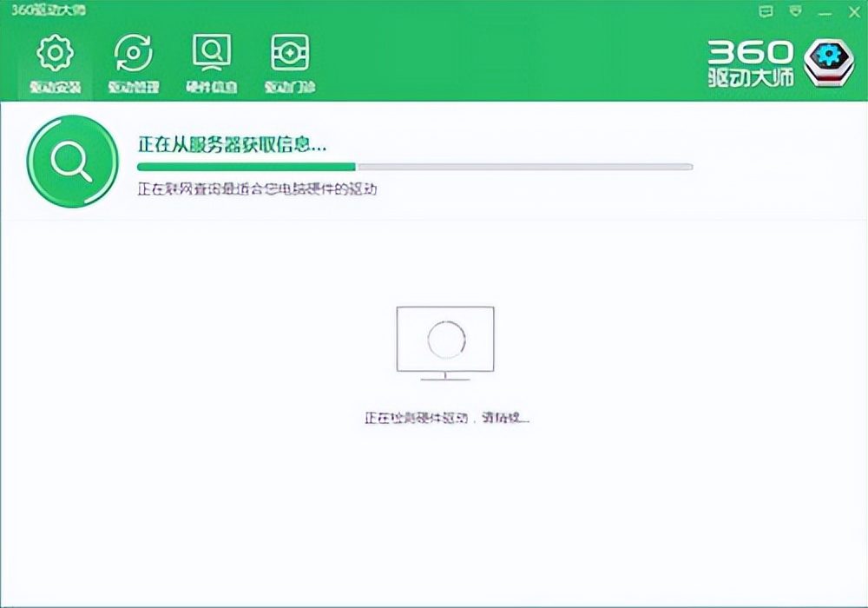The height and width of the screenshot is (608, 868).
Task: Open the feedback icon in the title bar
Action: (765, 11)
